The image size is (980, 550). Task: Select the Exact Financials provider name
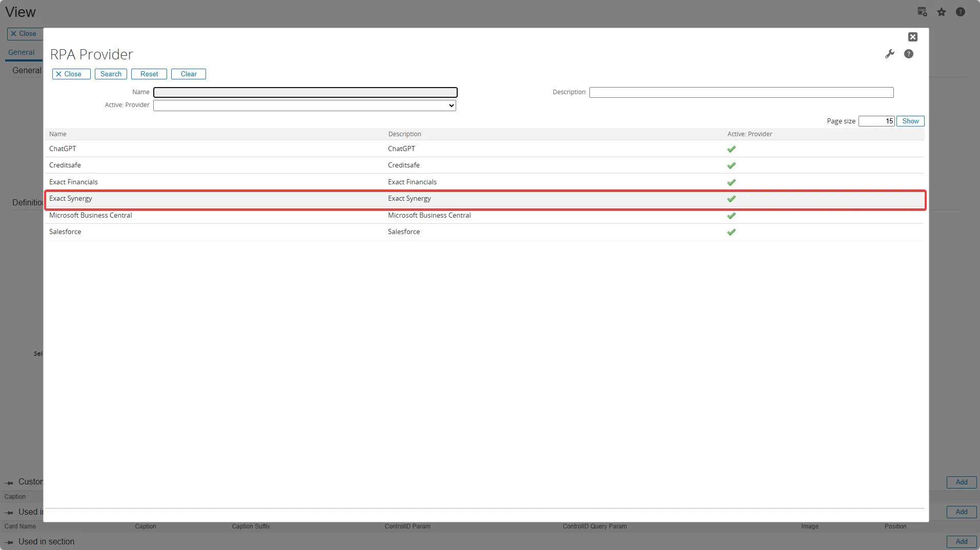pyautogui.click(x=73, y=182)
